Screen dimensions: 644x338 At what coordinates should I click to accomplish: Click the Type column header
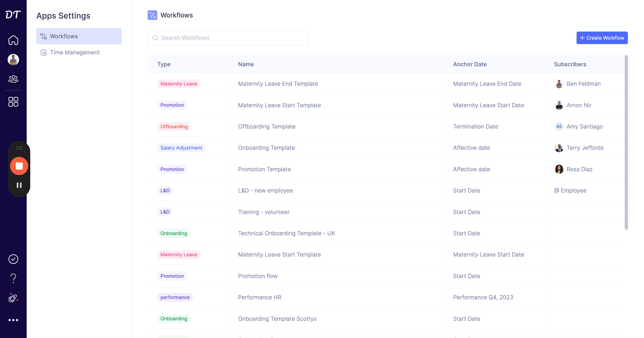(x=164, y=64)
